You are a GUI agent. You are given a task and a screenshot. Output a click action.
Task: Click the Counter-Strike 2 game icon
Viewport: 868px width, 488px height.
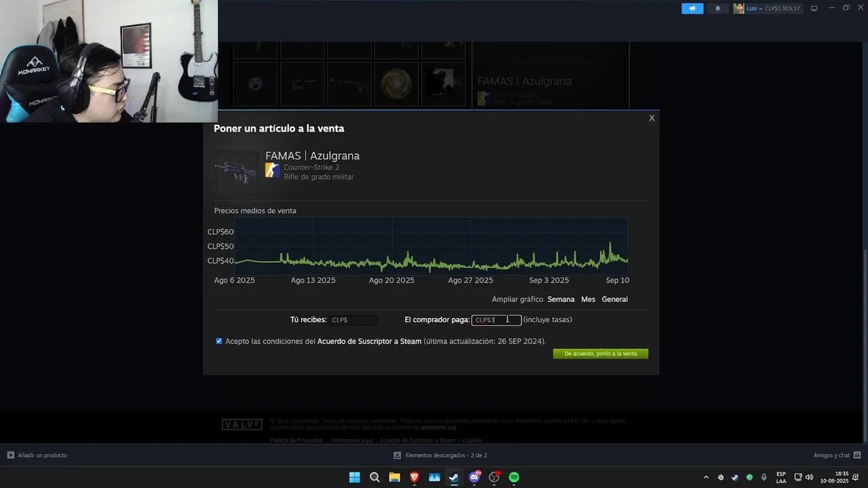point(273,170)
